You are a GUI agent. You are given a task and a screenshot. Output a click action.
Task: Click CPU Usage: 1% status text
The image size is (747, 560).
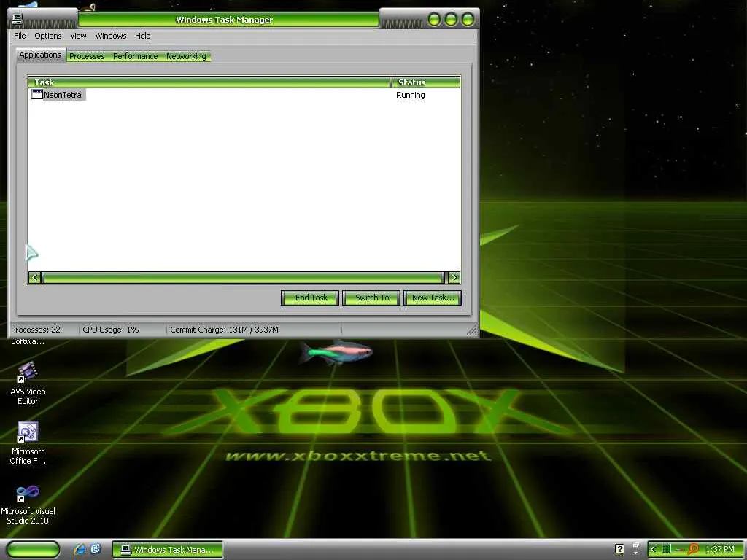111,330
